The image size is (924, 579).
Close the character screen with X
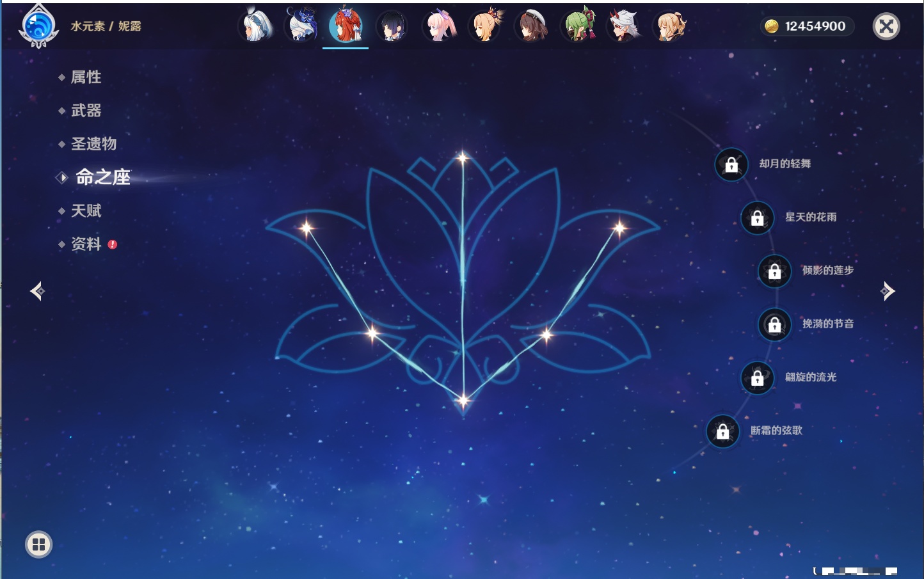click(886, 26)
